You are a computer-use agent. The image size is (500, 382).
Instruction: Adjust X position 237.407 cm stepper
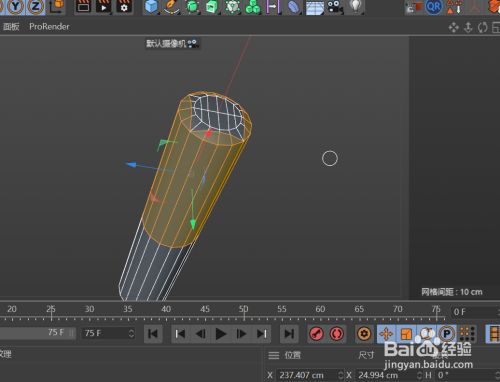click(341, 375)
